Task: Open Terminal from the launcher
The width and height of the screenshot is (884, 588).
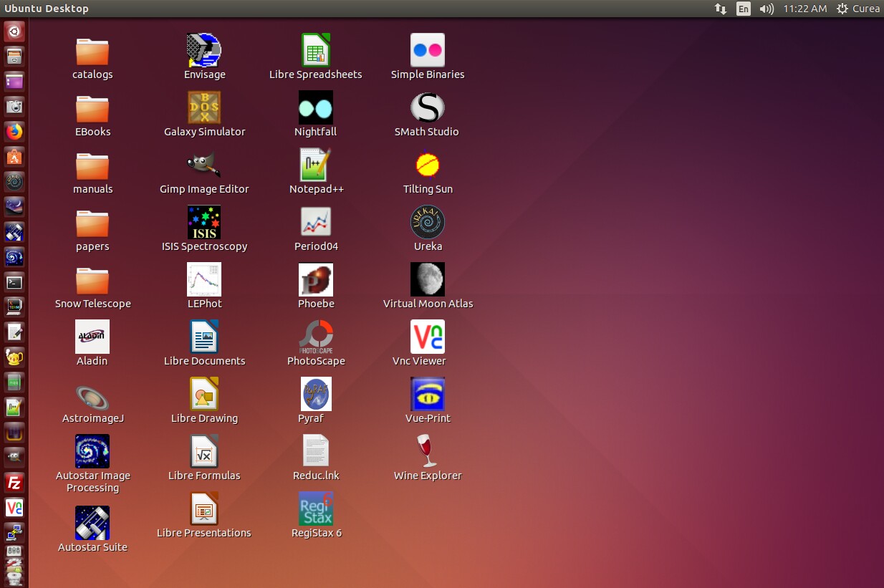Action: (x=14, y=282)
